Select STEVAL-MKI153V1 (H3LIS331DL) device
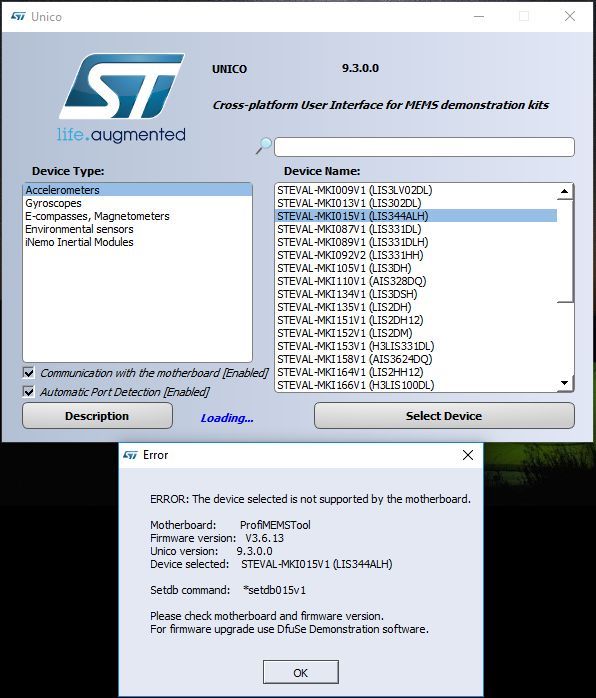Image resolution: width=596 pixels, height=698 pixels. 416,346
